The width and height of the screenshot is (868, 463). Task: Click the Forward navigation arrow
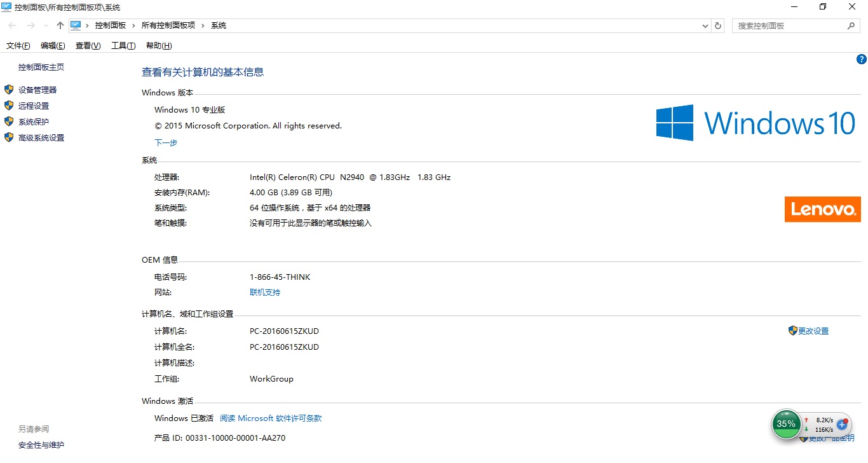pyautogui.click(x=31, y=25)
